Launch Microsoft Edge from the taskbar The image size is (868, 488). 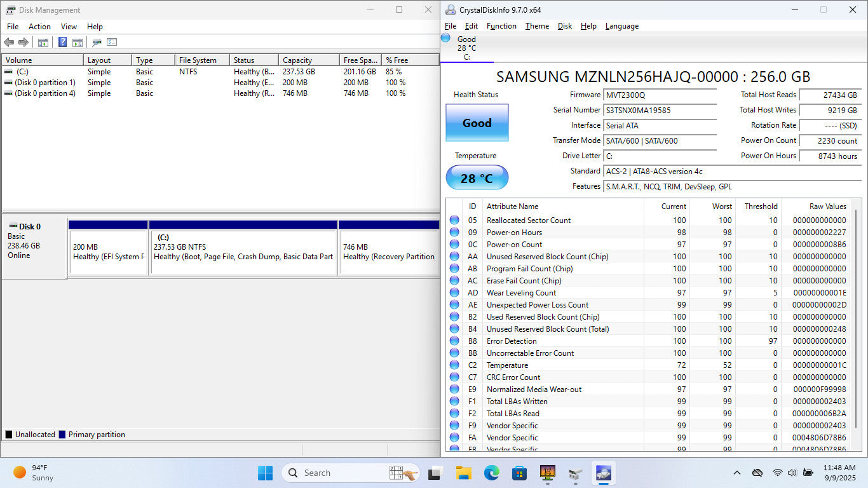(x=491, y=473)
